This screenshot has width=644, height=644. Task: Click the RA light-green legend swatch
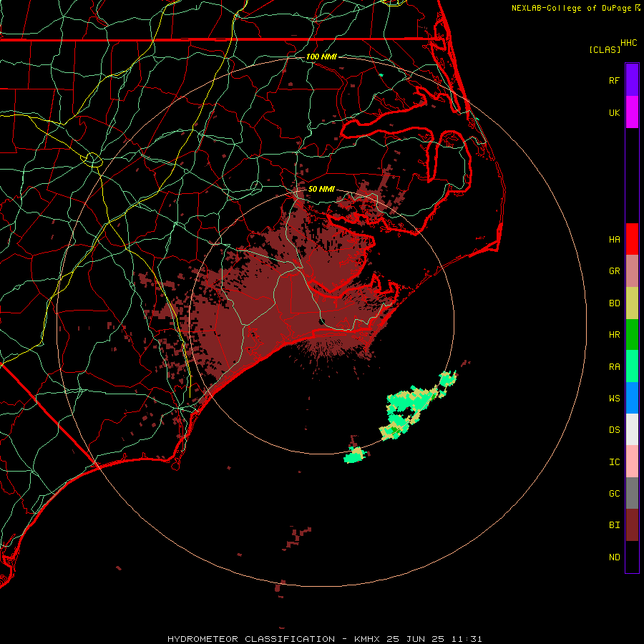(632, 366)
